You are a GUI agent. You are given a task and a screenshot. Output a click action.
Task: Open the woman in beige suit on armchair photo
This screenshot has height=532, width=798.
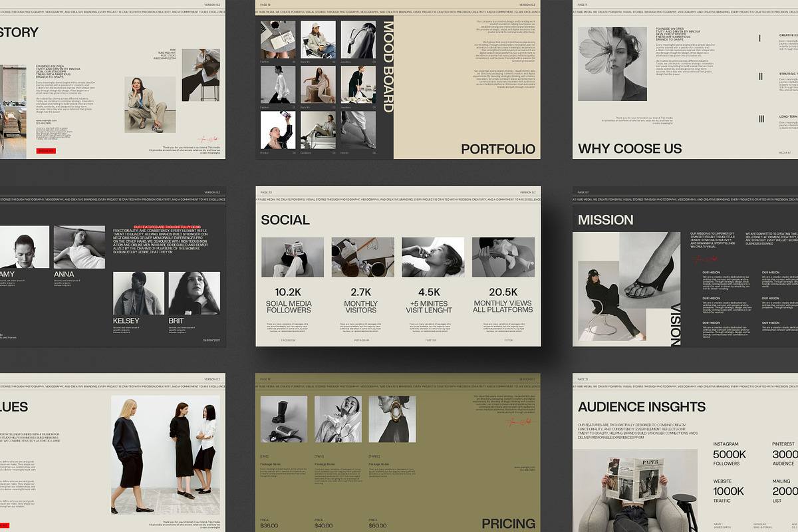coord(318,84)
